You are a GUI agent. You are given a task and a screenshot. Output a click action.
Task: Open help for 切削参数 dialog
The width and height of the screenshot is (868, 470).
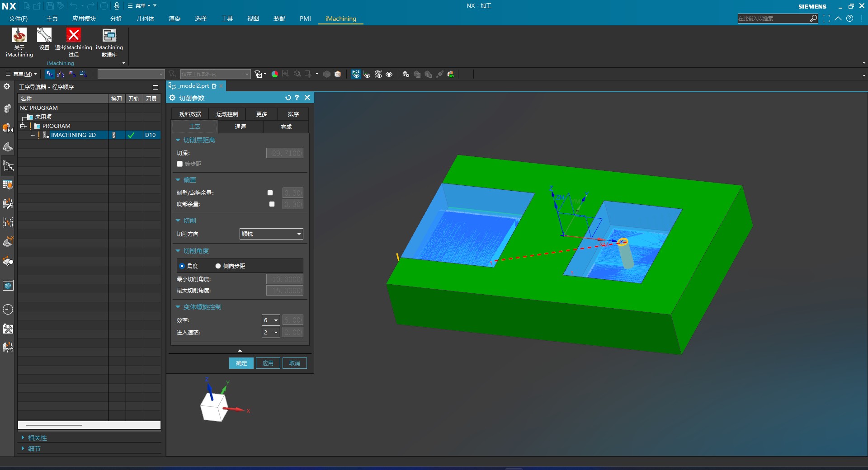[x=297, y=98]
